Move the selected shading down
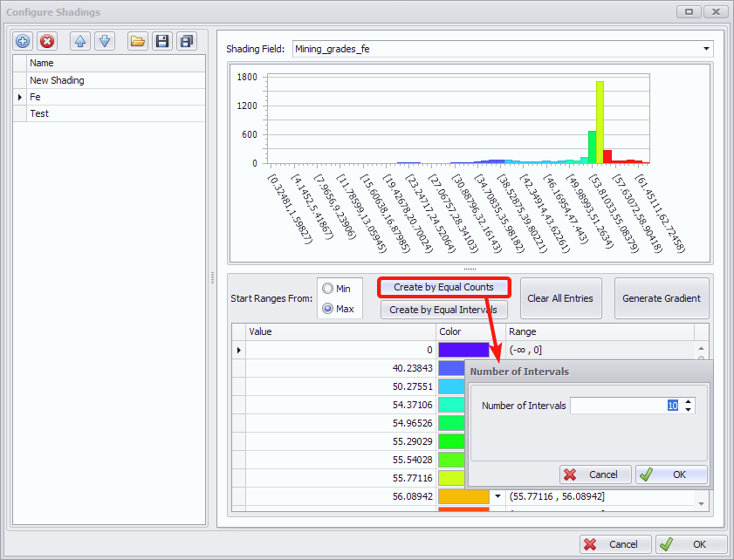Screen dimensions: 734x560 [105, 41]
